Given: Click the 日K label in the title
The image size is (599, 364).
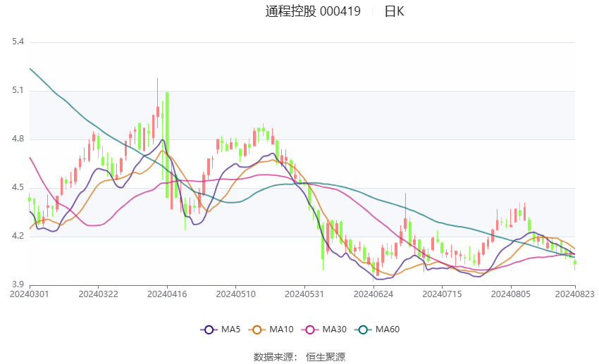Looking at the screenshot, I should tap(394, 11).
